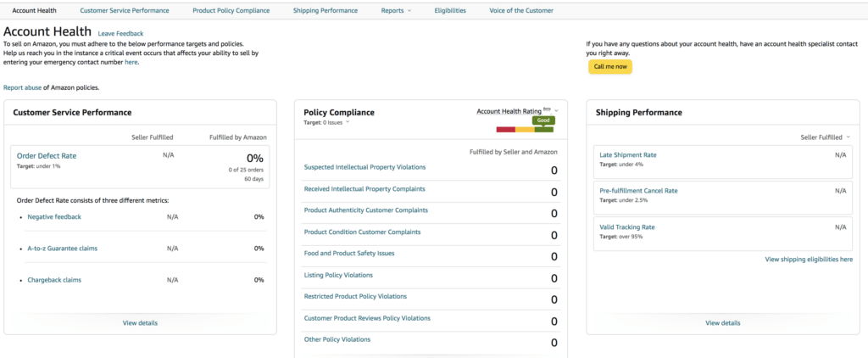Click the Leave Feedback link

120,34
